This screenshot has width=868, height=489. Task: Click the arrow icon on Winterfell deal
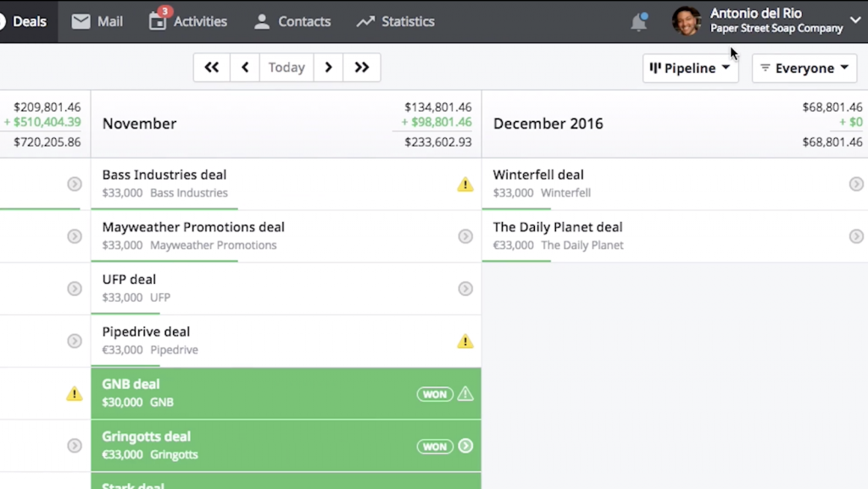pos(856,184)
